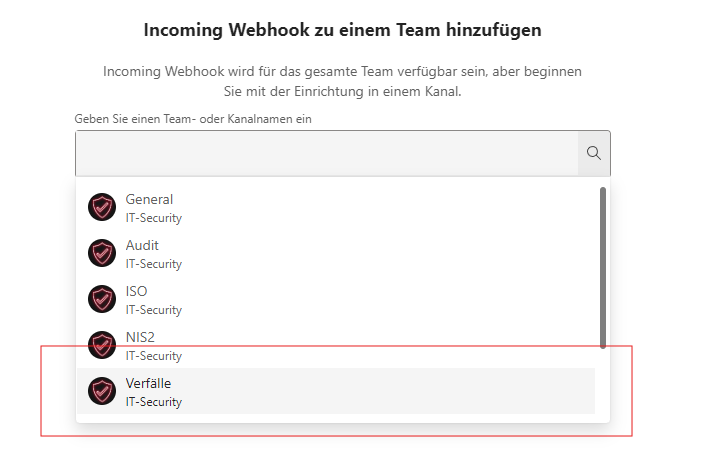This screenshot has width=702, height=455.
Task: Click IT-Security label under ISO
Action: tap(154, 310)
